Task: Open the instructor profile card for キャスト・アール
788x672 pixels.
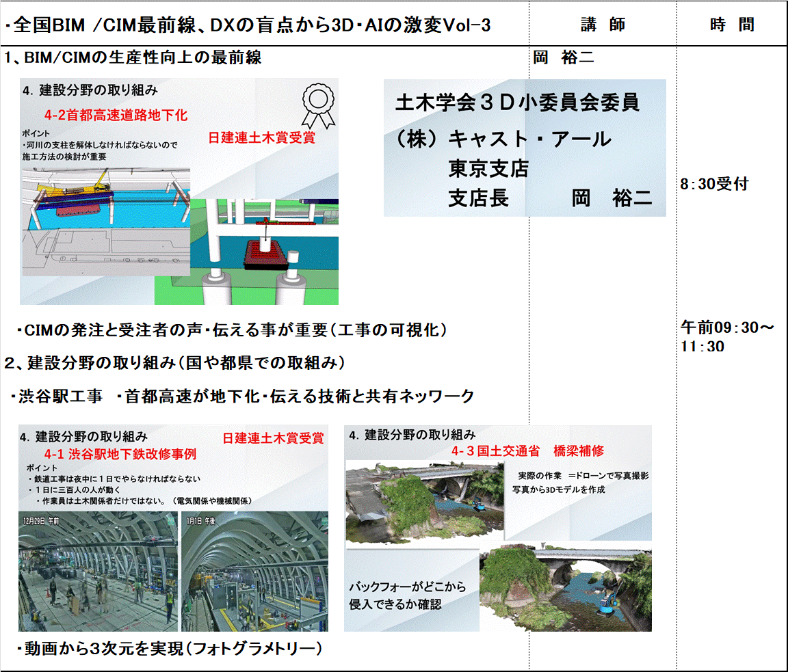Action: point(524,148)
